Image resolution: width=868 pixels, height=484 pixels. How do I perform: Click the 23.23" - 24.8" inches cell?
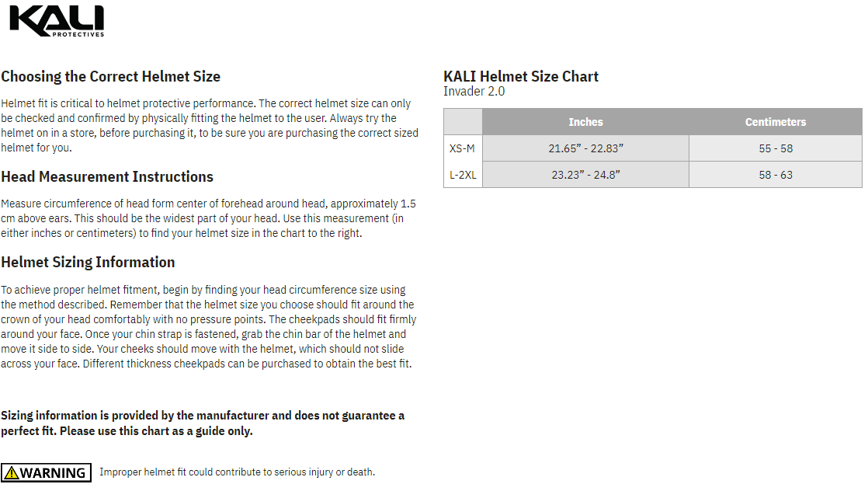[x=585, y=175]
